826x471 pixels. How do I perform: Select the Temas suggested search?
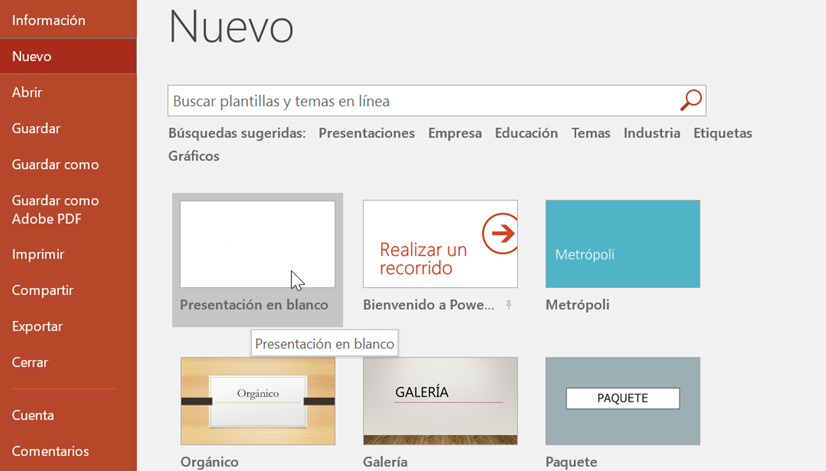(x=591, y=133)
